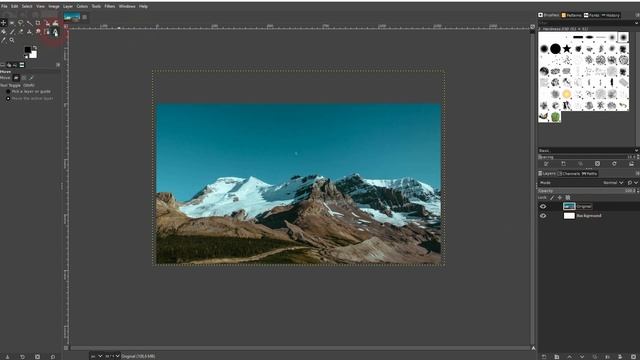Screen dimensions: 640x360
Task: Open the Brushes dock configure menu
Action: tap(637, 15)
